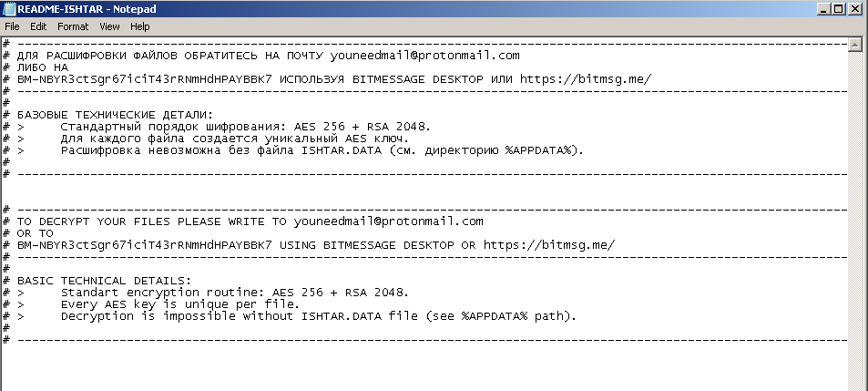Open the View menu

point(109,26)
